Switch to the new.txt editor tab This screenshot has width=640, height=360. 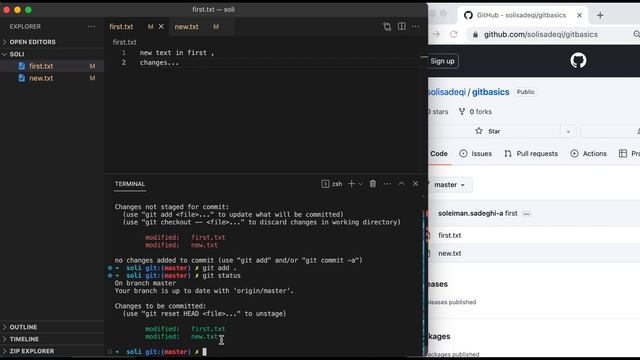[187, 27]
